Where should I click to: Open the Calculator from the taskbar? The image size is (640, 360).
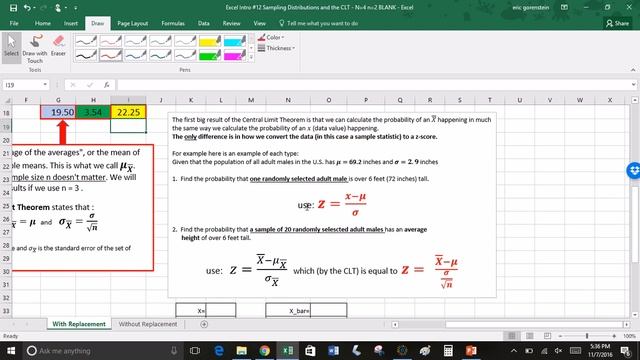click(448, 351)
